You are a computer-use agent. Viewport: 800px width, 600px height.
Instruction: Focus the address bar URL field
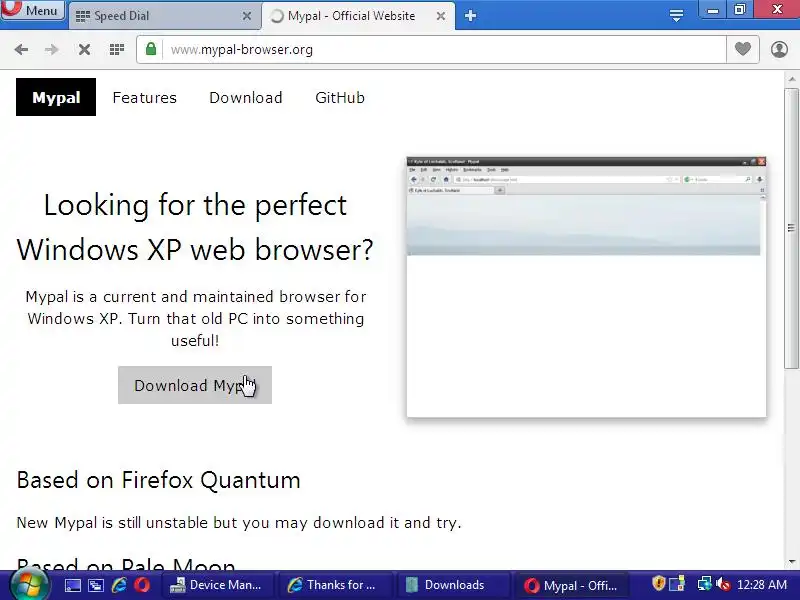coord(444,49)
